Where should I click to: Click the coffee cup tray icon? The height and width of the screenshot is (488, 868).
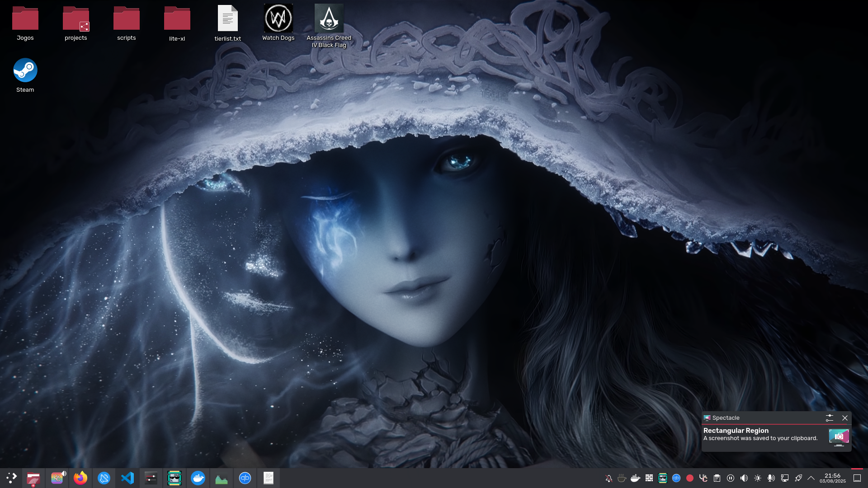tap(622, 478)
